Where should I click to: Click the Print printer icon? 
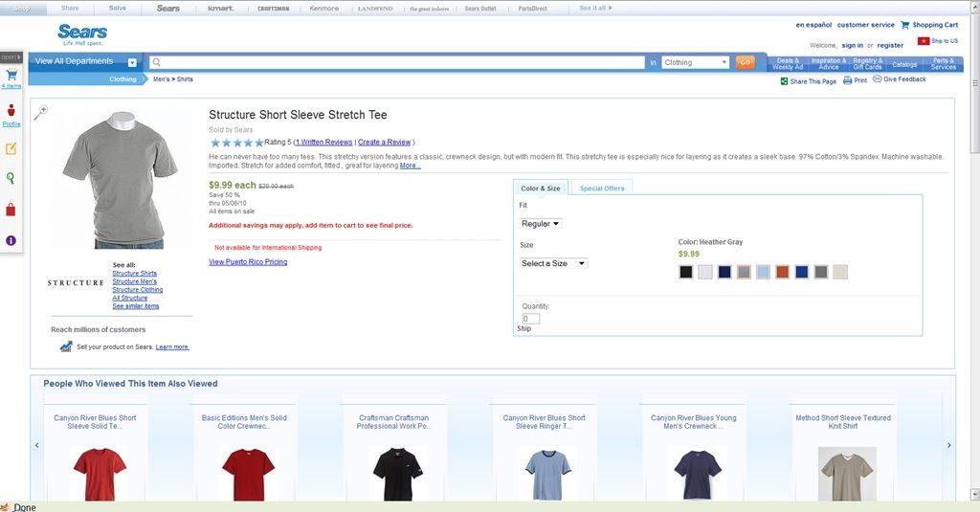click(x=847, y=80)
